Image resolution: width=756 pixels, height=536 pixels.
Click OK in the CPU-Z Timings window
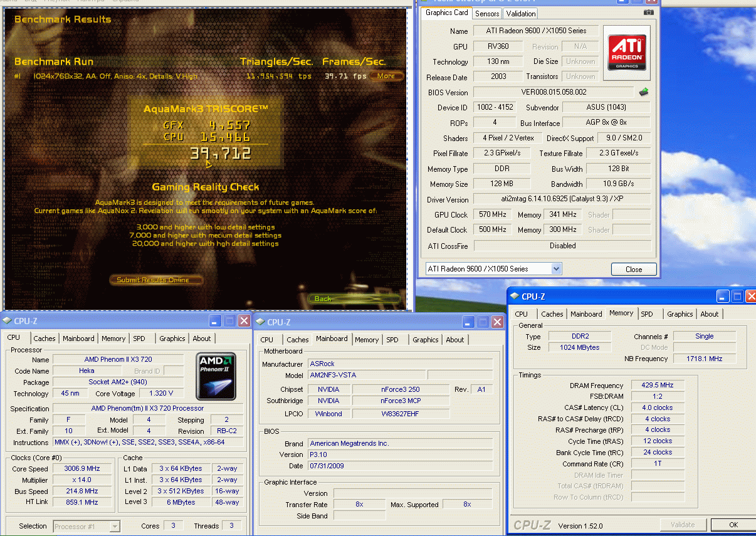733,525
